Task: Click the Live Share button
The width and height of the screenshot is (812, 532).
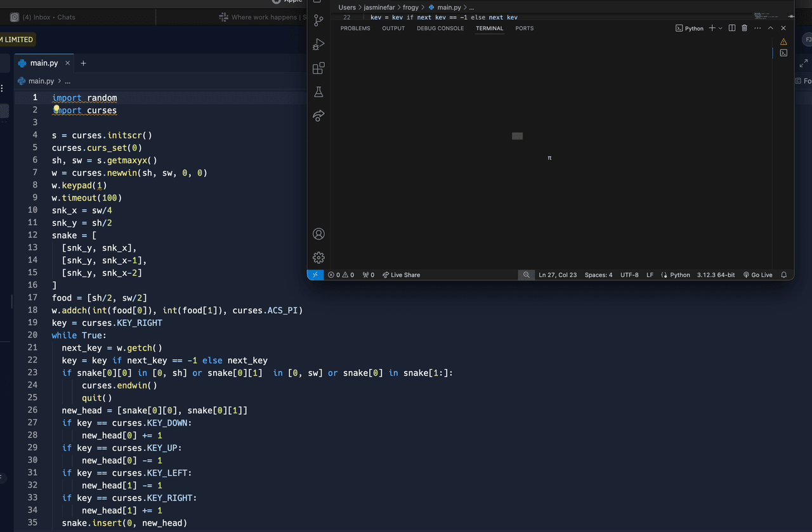Action: (x=402, y=275)
